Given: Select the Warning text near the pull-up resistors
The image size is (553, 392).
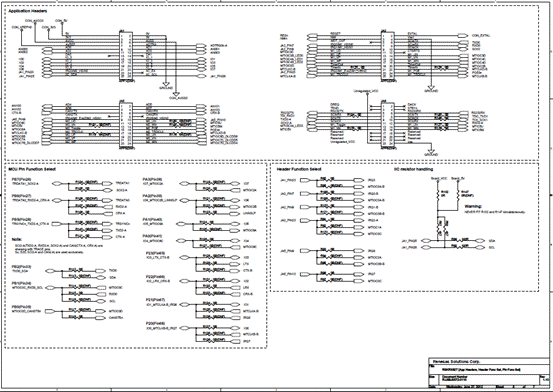Looking at the screenshot, I should 473,206.
